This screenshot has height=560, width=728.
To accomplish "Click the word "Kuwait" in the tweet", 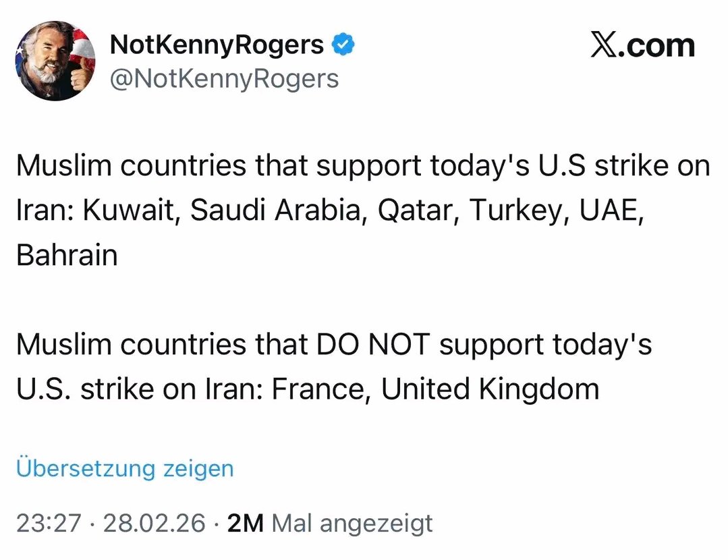I will 131,211.
